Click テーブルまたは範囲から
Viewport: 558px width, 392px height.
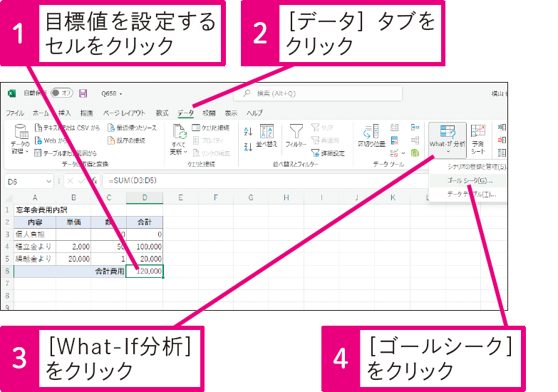pos(66,153)
